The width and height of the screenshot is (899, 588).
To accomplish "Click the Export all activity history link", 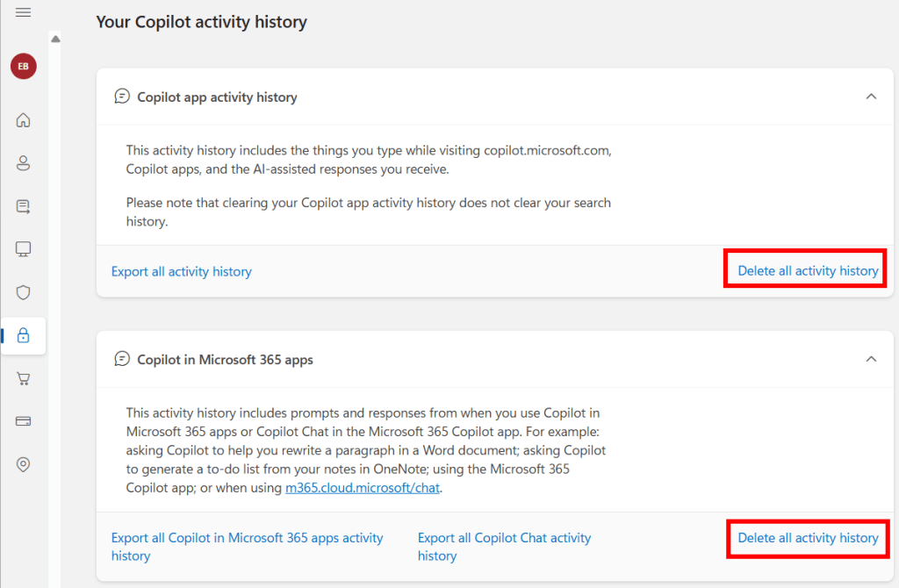I will (182, 271).
